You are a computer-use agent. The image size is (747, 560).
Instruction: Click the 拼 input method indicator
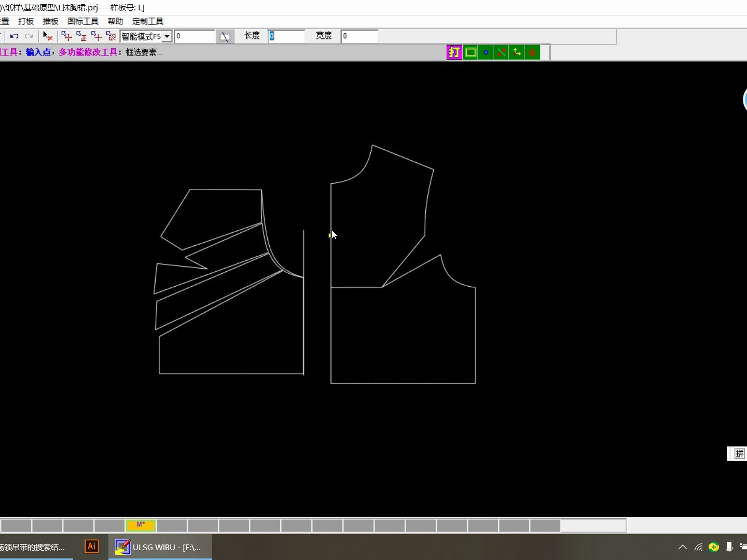pos(739,454)
